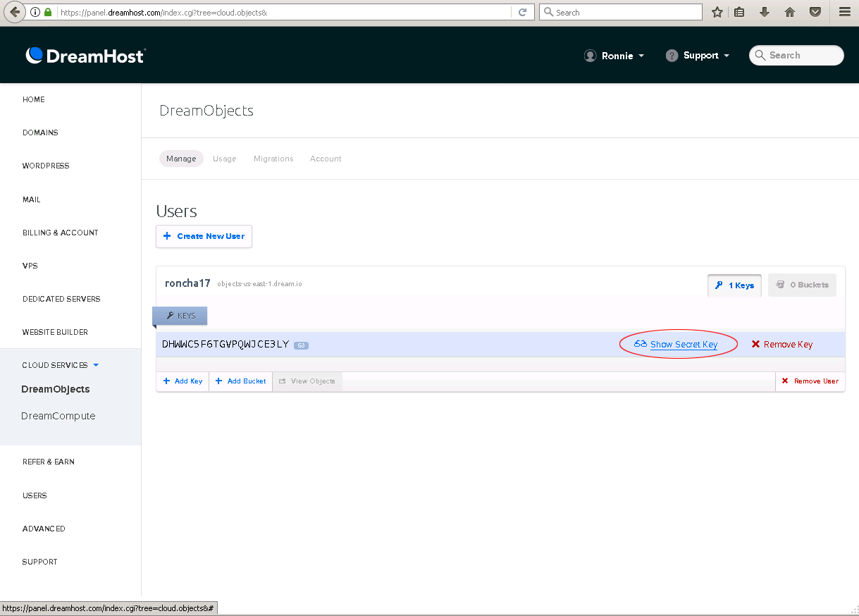
Task: Open the Support dropdown menu
Action: (x=698, y=56)
